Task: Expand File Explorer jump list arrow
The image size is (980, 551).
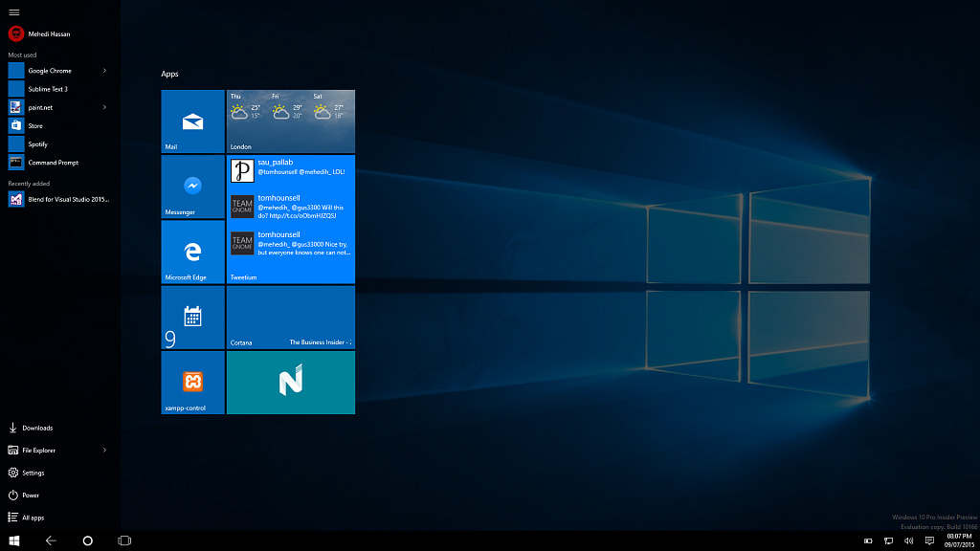Action: pos(104,450)
